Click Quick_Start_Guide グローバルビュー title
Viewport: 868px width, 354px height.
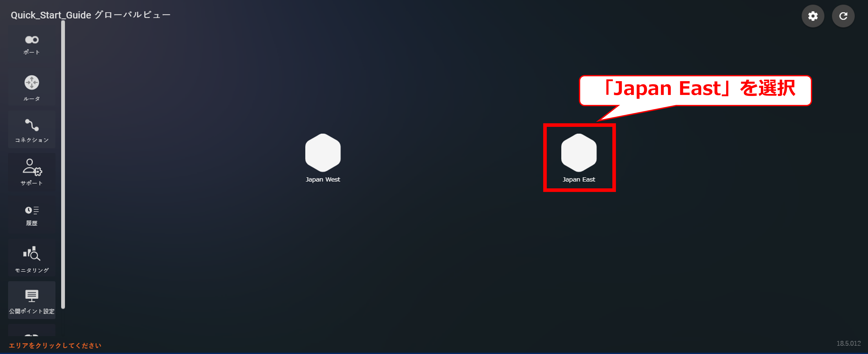click(91, 15)
